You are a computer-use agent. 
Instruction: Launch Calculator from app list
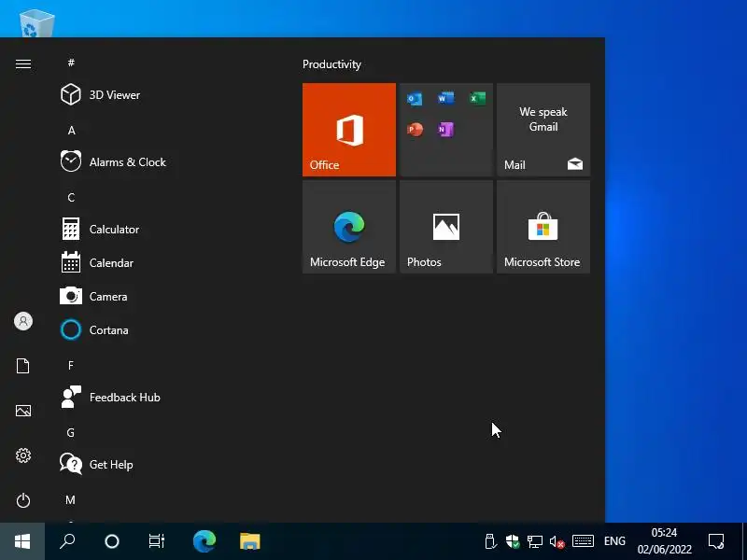pos(167,229)
